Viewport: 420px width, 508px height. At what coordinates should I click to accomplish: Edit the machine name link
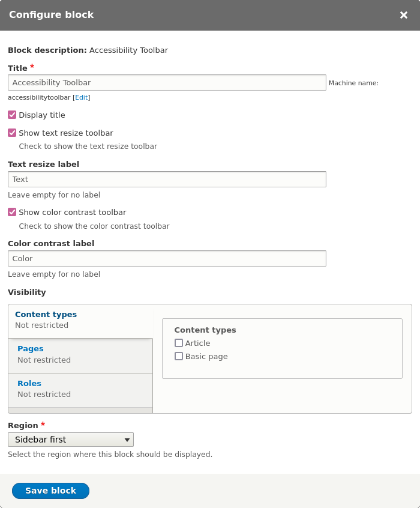point(82,97)
